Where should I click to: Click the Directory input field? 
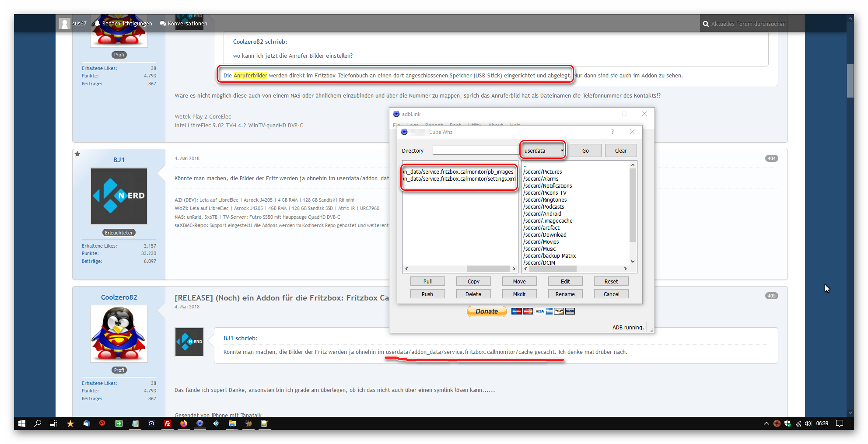[x=476, y=150]
